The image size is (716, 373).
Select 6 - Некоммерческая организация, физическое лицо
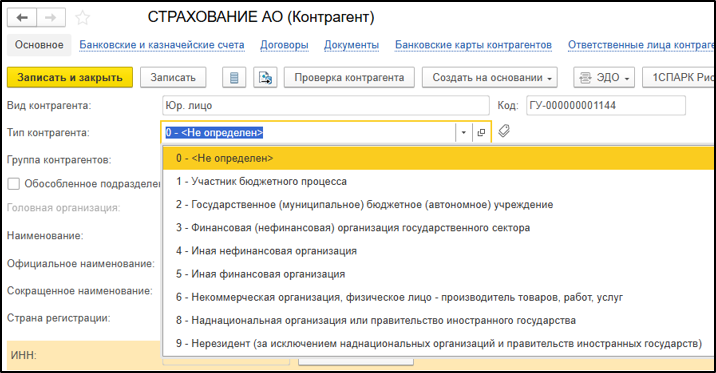(x=438, y=297)
